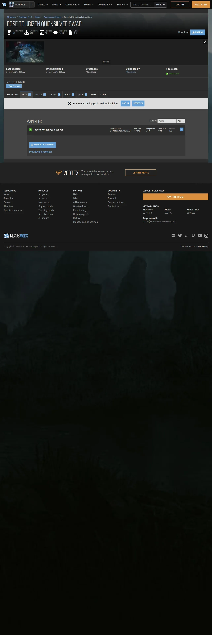212x644 pixels.
Task: Open the Trending mods footer link
Action: pyautogui.click(x=46, y=210)
